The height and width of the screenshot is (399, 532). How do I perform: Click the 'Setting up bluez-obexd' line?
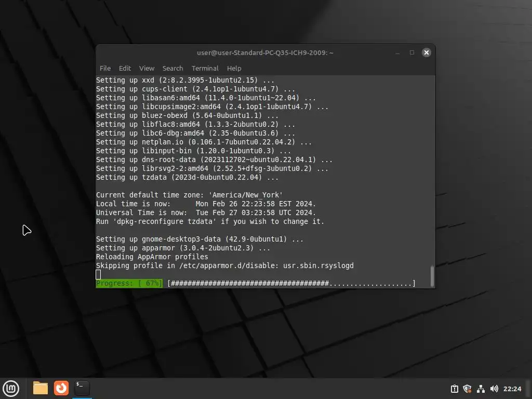[x=187, y=116]
